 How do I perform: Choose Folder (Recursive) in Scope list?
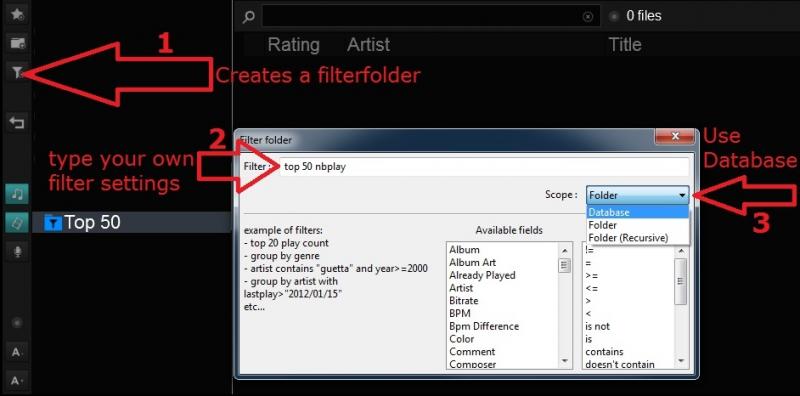[x=638, y=238]
